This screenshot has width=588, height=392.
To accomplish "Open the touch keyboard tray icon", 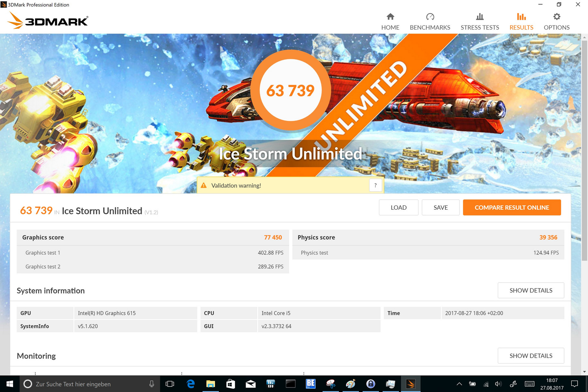I will (x=530, y=384).
